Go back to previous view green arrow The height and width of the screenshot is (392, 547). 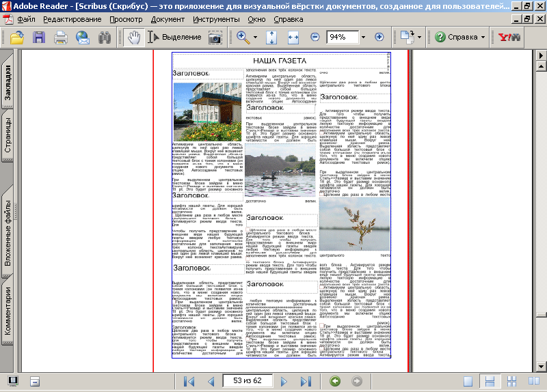pyautogui.click(x=335, y=381)
